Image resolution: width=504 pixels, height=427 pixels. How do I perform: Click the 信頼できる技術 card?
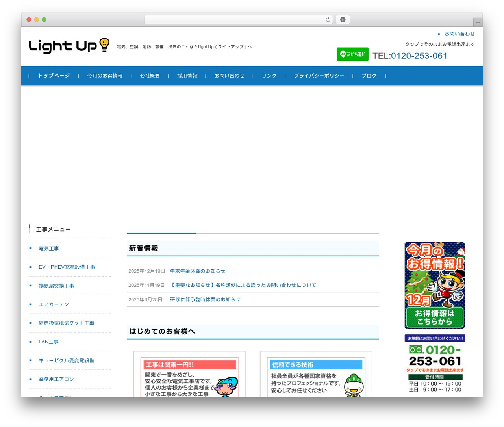316,374
